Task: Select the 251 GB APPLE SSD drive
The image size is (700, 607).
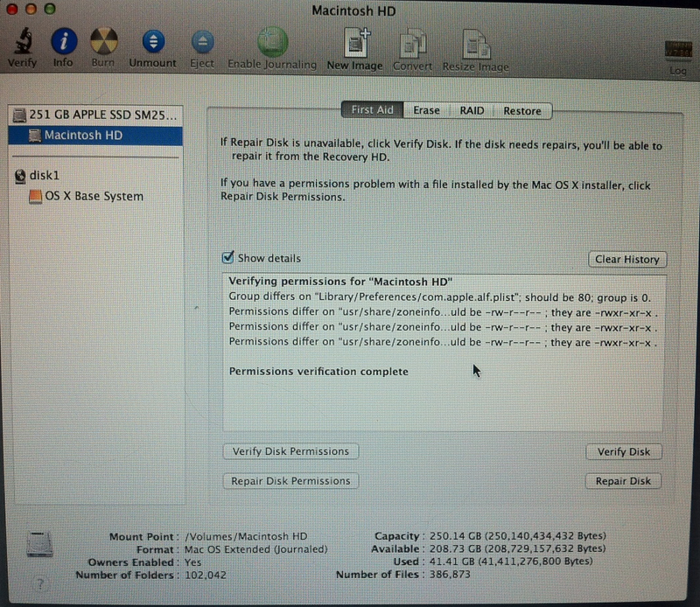Action: pos(95,115)
